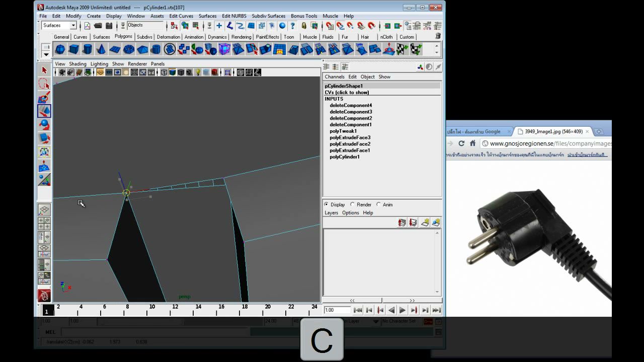Expand the CVs (click to show) row

[347, 93]
